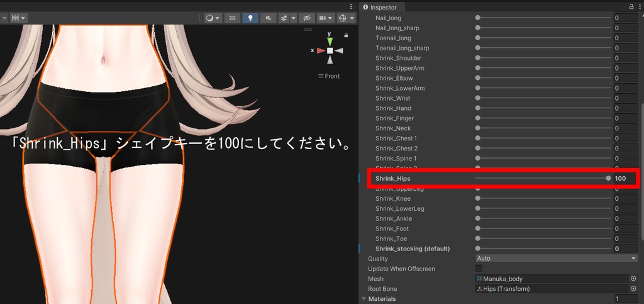644x304 pixels.
Task: Toggle 2D view mode
Action: click(x=232, y=18)
